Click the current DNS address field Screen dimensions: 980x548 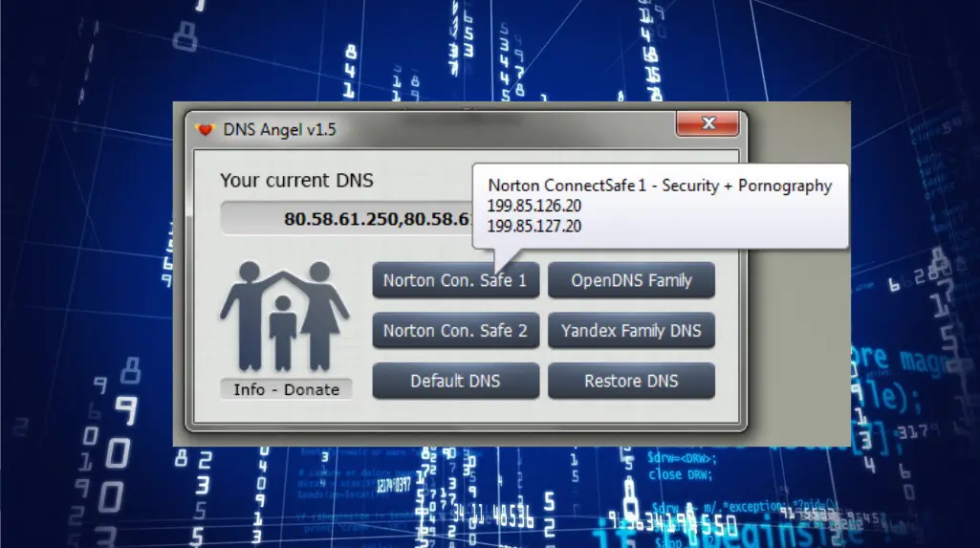point(347,219)
